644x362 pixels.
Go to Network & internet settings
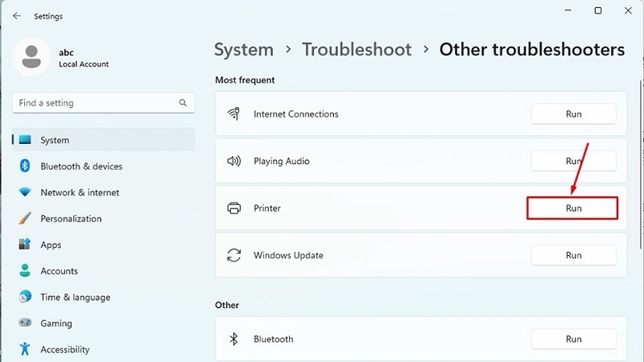[104, 192]
